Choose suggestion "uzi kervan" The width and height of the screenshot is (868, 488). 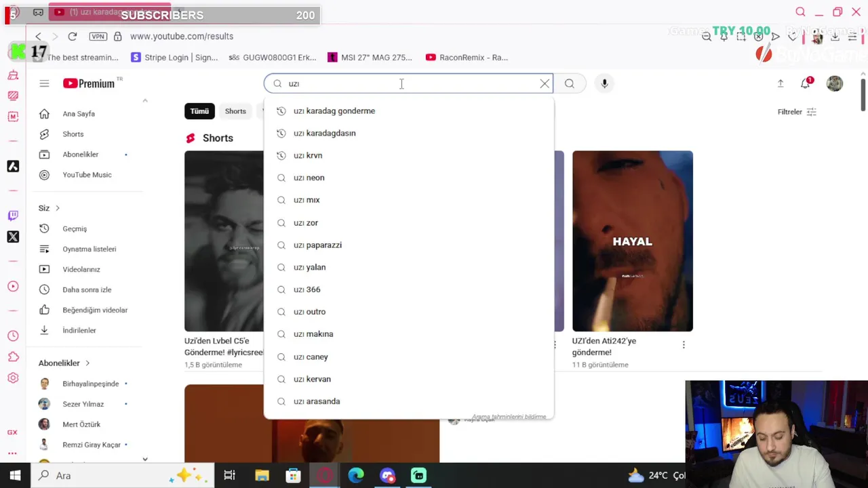pyautogui.click(x=409, y=379)
